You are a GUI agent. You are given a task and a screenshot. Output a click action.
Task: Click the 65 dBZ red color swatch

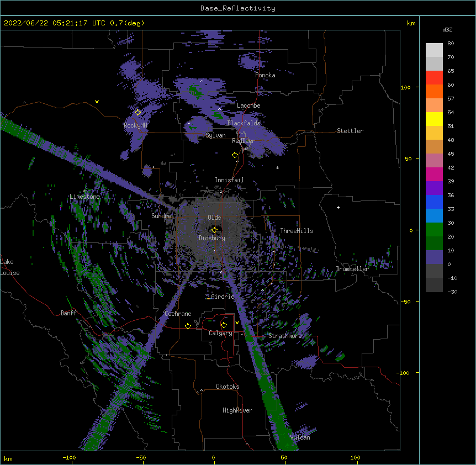point(434,77)
